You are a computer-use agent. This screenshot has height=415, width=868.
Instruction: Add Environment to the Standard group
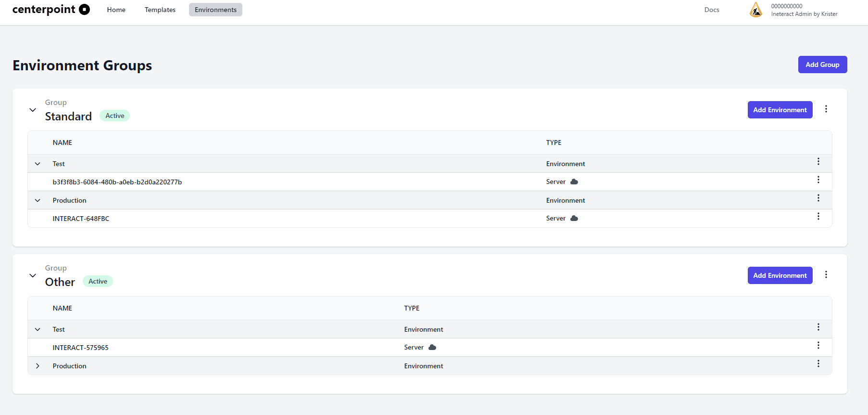click(x=780, y=110)
